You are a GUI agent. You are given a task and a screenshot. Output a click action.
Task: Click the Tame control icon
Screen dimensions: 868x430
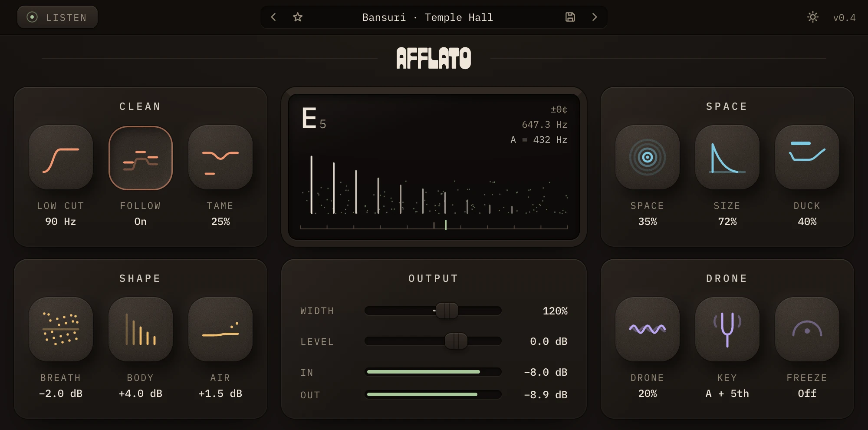(x=220, y=158)
